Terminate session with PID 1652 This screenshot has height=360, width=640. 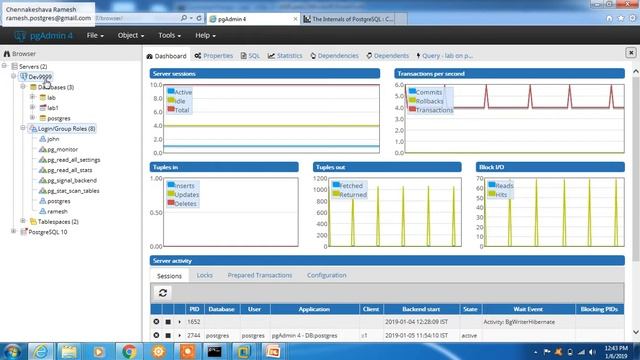coord(156,322)
